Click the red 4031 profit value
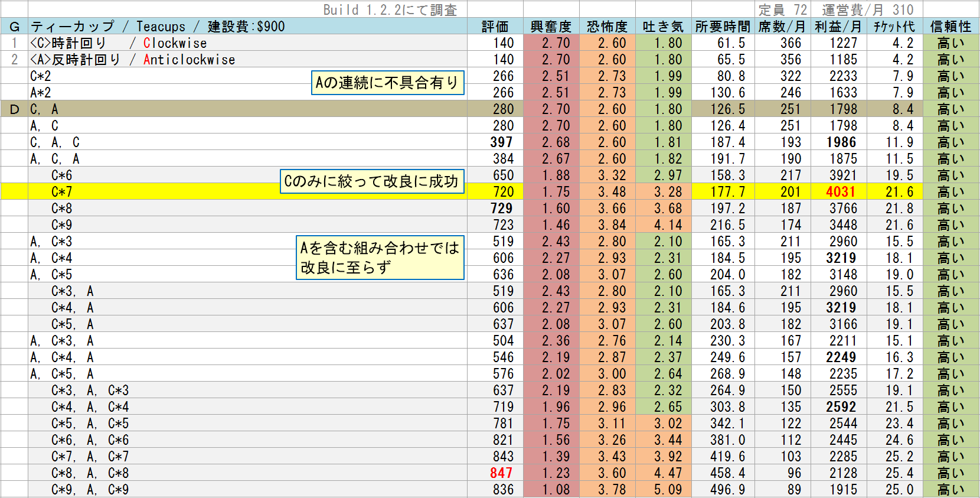Viewport: 980px width, 498px height. pos(841,192)
